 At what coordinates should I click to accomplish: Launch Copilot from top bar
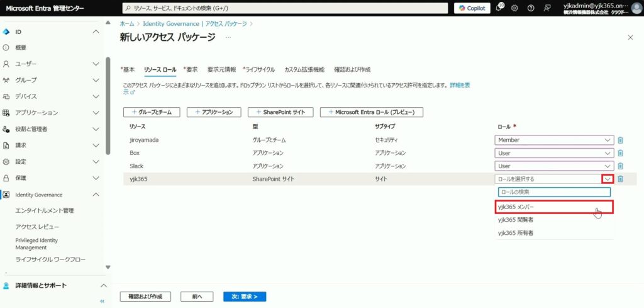pos(472,8)
